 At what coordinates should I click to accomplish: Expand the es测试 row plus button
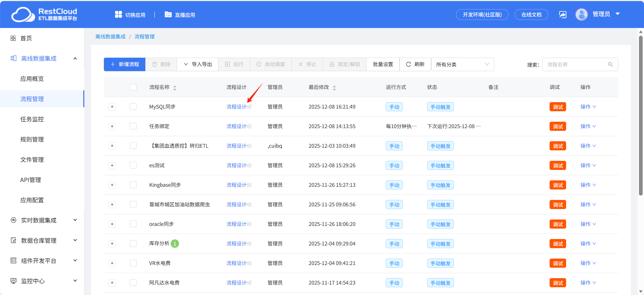112,166
